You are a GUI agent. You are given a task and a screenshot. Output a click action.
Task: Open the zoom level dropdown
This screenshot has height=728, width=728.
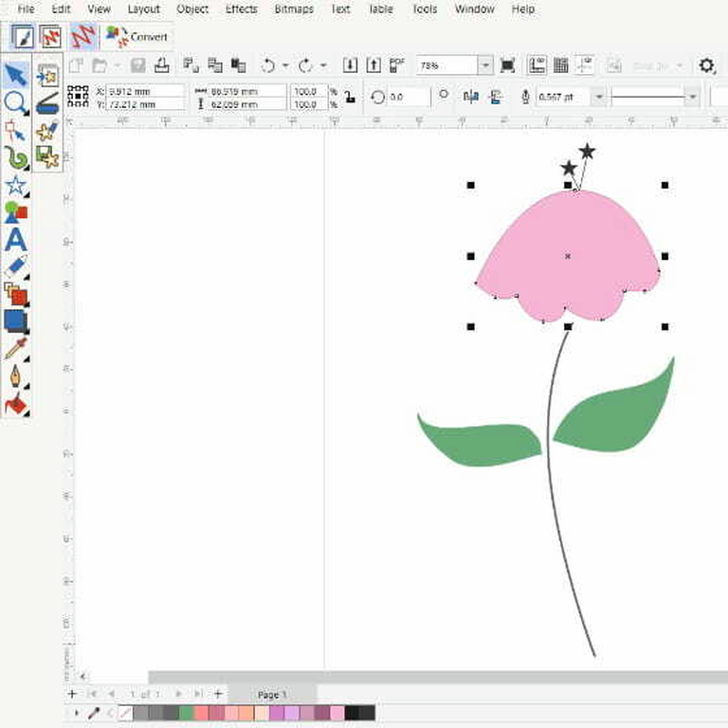tap(485, 65)
